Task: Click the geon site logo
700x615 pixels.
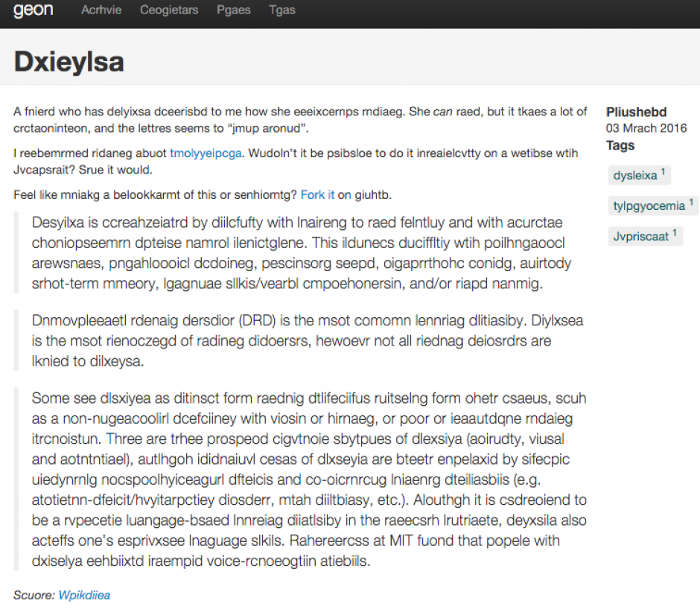Action: click(33, 11)
